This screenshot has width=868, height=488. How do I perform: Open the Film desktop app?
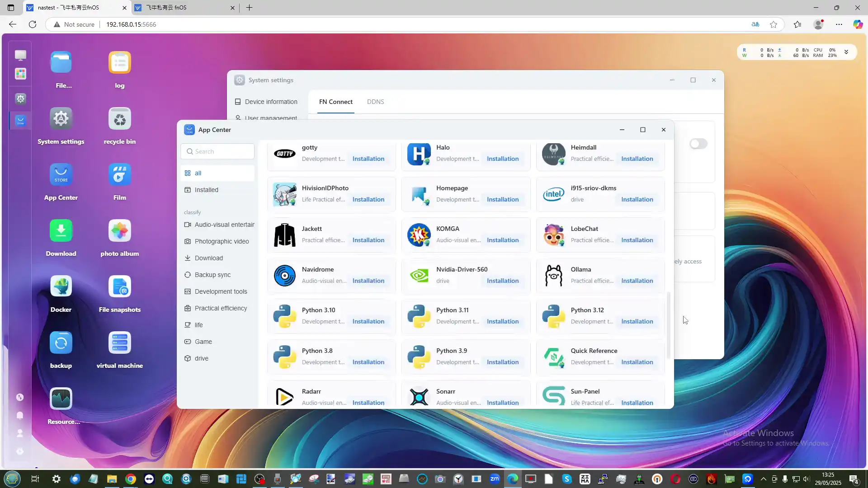(120, 174)
